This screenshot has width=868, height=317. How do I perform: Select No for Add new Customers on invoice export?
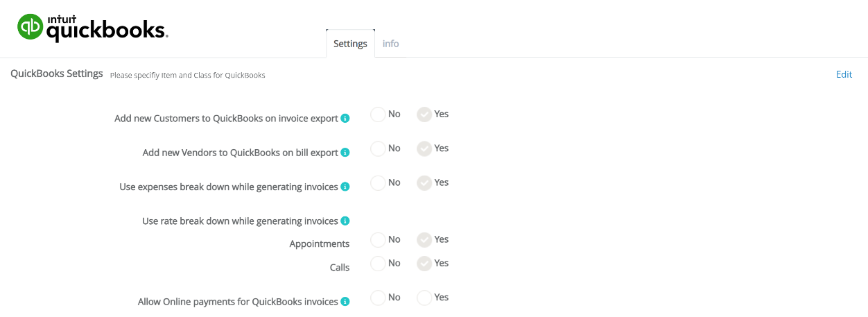point(378,114)
